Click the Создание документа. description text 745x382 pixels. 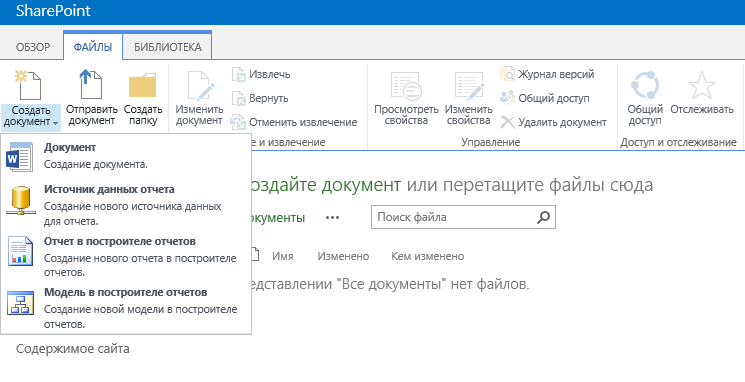(96, 165)
